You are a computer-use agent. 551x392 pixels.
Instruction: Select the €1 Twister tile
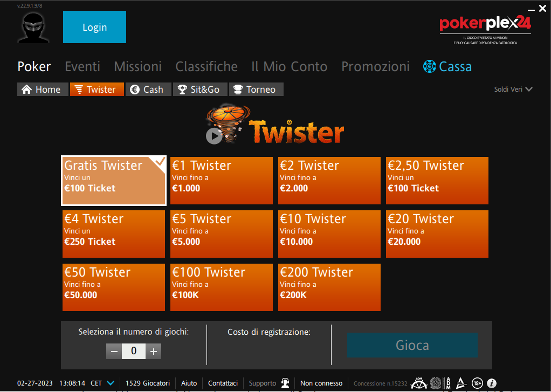point(222,180)
